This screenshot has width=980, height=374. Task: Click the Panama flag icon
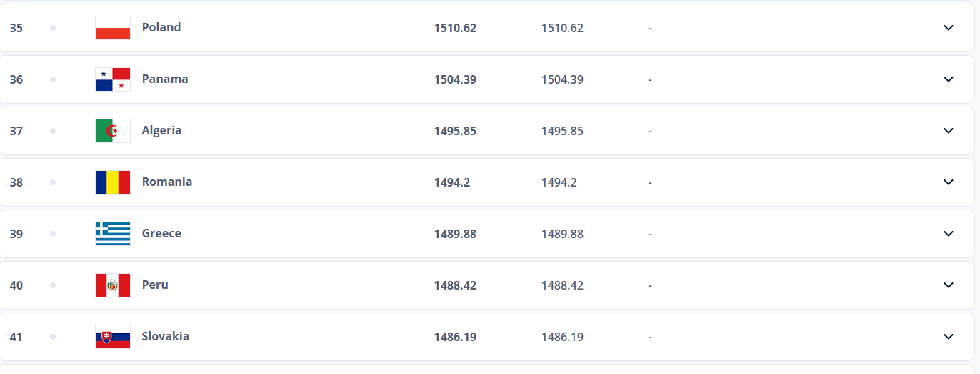click(x=113, y=79)
